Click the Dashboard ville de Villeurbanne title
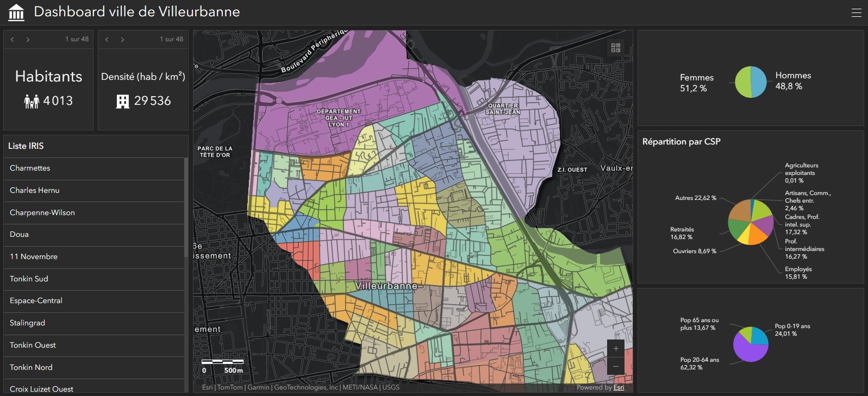The height and width of the screenshot is (396, 868). [136, 12]
